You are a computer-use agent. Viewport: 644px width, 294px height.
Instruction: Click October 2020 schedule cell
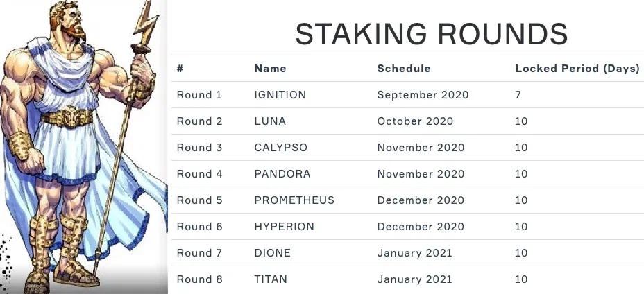pos(415,121)
